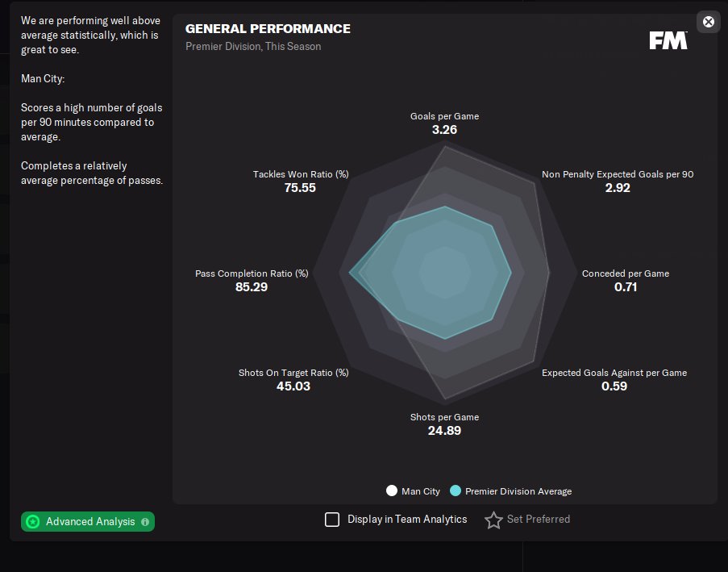This screenshot has height=572, width=728.
Task: Click the Conceded per Game axis label
Action: point(626,273)
